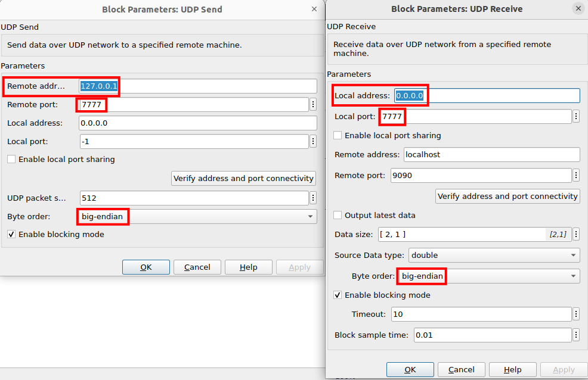This screenshot has height=380, width=588.
Task: Open the Byte order dropdown in UDP Send
Action: coord(197,217)
